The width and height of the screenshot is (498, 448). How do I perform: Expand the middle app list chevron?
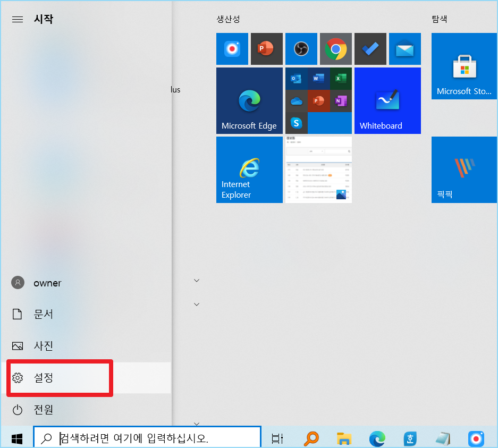(x=197, y=304)
